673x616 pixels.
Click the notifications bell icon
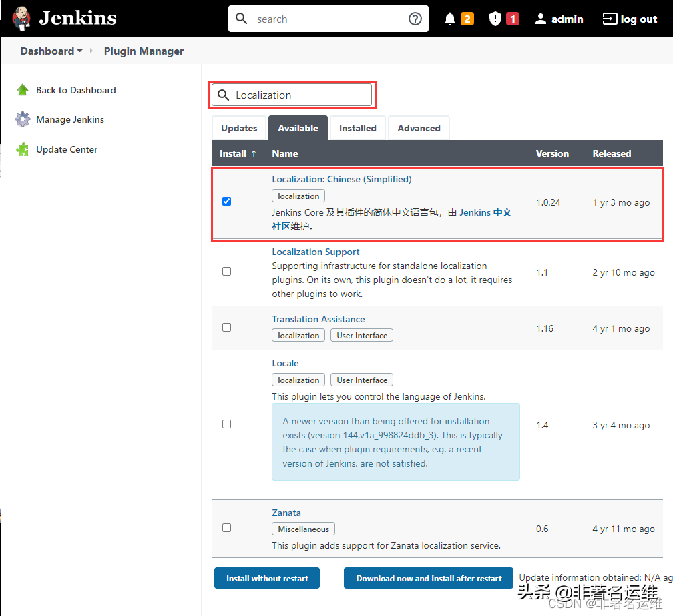449,19
